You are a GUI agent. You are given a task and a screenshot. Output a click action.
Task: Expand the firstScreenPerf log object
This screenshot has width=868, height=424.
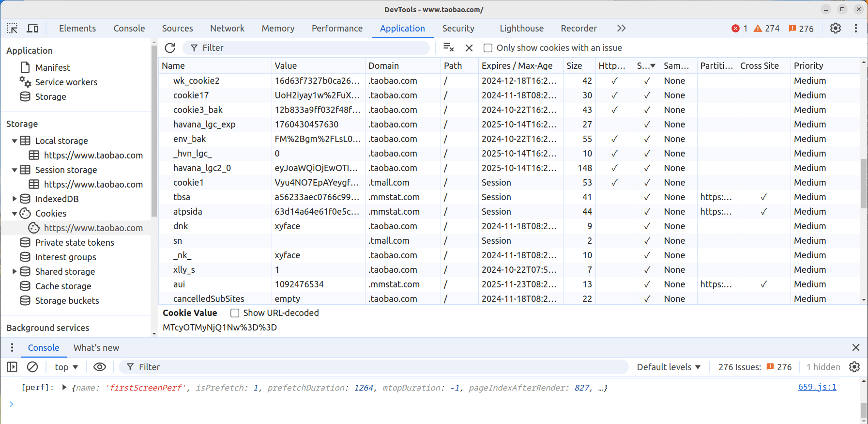(x=64, y=387)
